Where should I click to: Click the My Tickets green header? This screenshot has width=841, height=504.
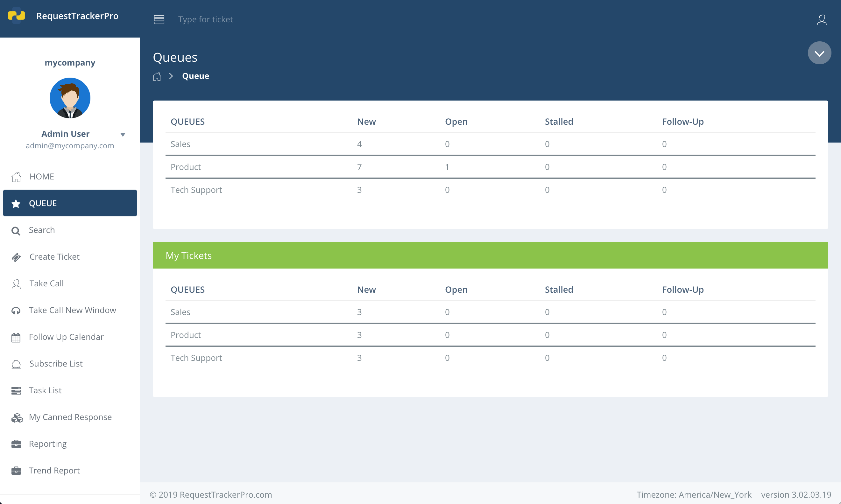[x=491, y=255]
